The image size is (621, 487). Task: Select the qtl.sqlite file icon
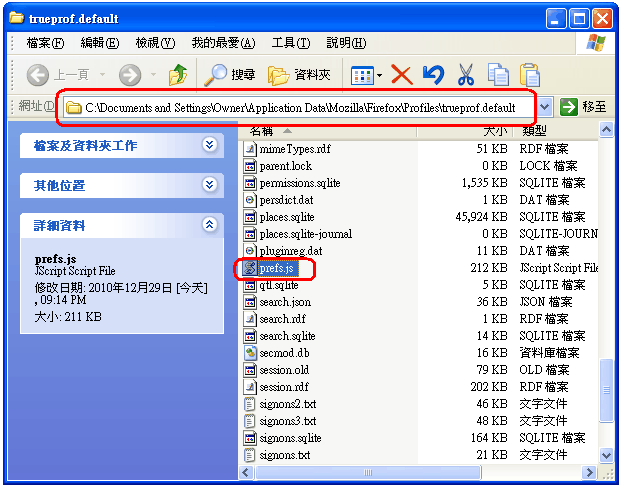pos(250,285)
